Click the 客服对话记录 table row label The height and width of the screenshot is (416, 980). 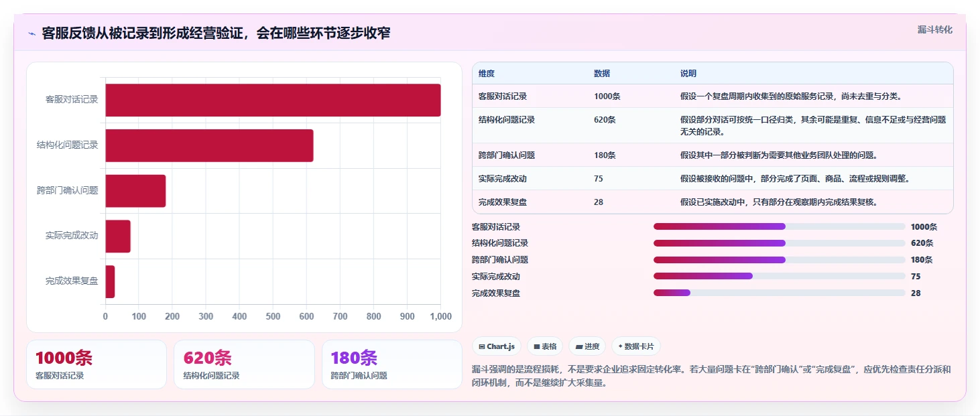[502, 96]
